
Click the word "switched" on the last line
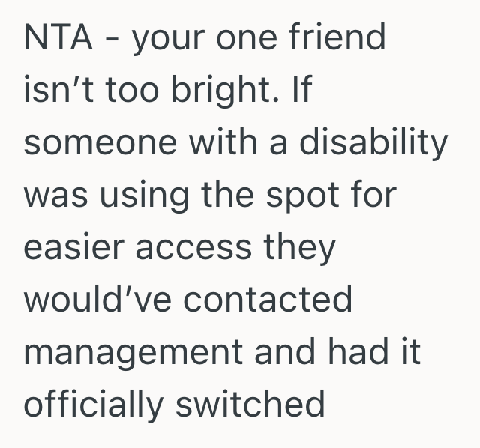click(x=250, y=405)
